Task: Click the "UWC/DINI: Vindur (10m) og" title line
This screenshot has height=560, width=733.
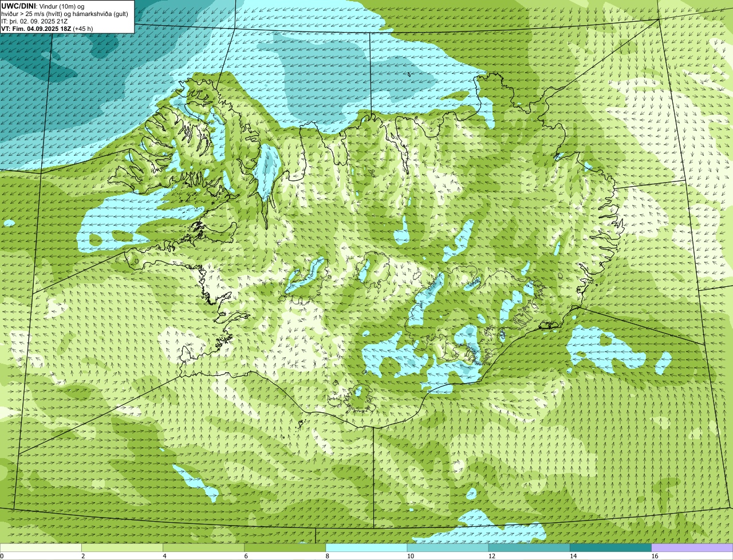Action: 43,6
